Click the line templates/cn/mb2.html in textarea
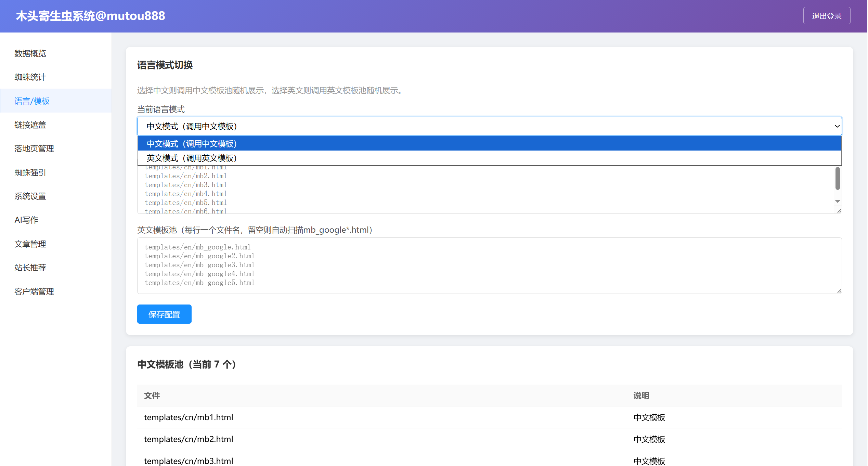Screen dimensions: 868x466 (x=186, y=176)
